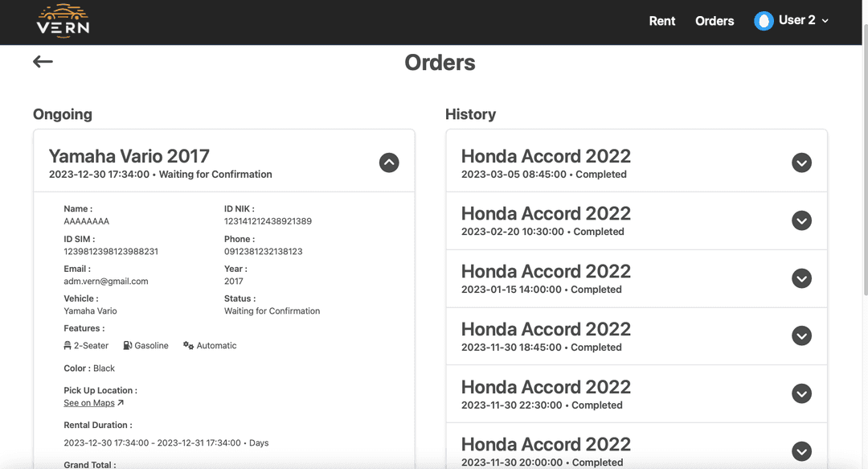Click the Yamaha Vario 2017 order title
Image resolution: width=868 pixels, height=469 pixels.
(129, 156)
